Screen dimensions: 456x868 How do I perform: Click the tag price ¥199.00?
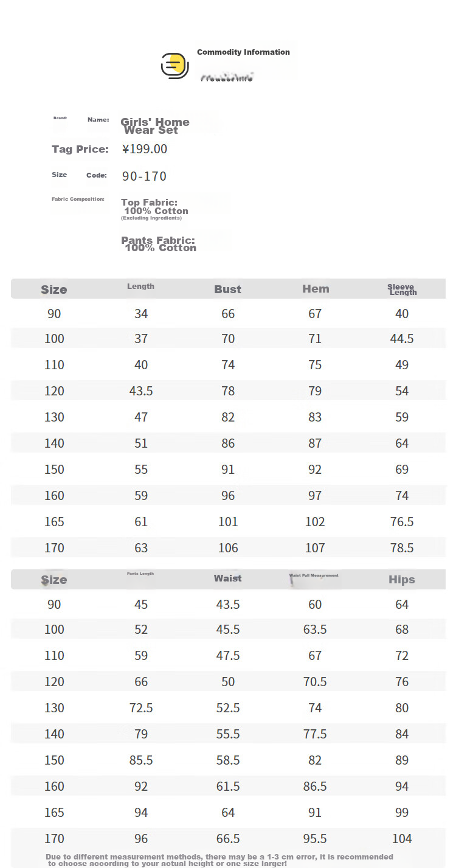click(145, 149)
